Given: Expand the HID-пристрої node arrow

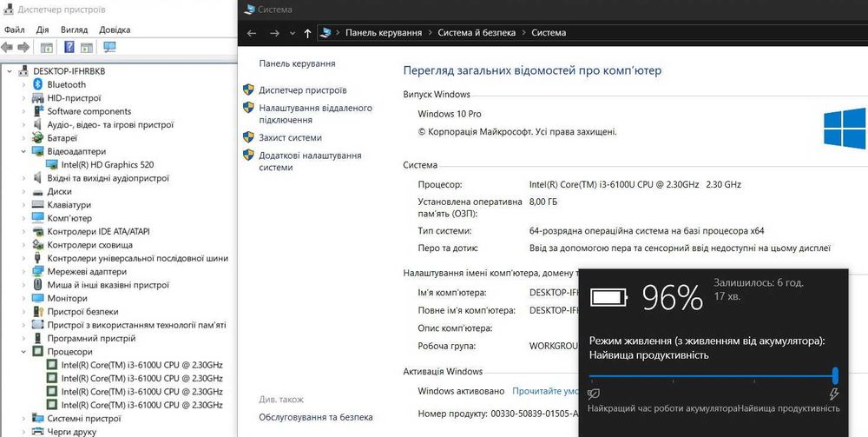Looking at the screenshot, I should [23, 98].
